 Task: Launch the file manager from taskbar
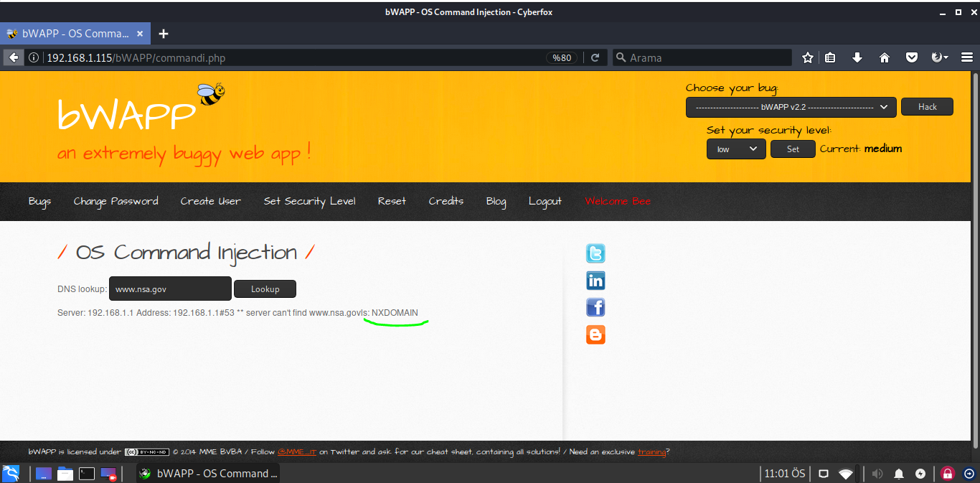click(65, 474)
